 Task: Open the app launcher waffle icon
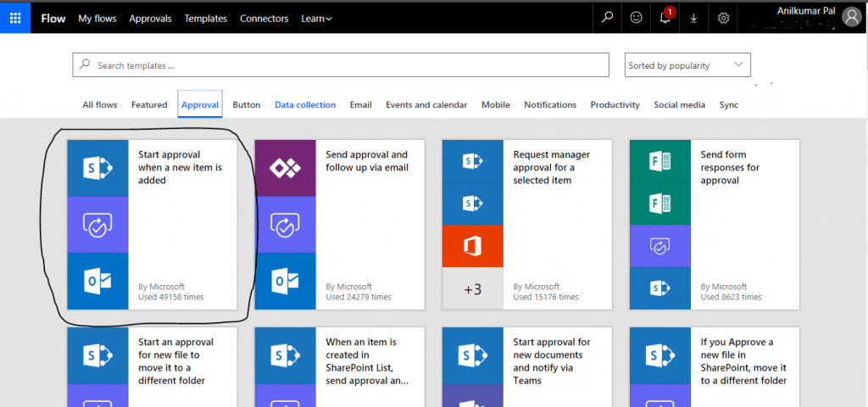[15, 17]
